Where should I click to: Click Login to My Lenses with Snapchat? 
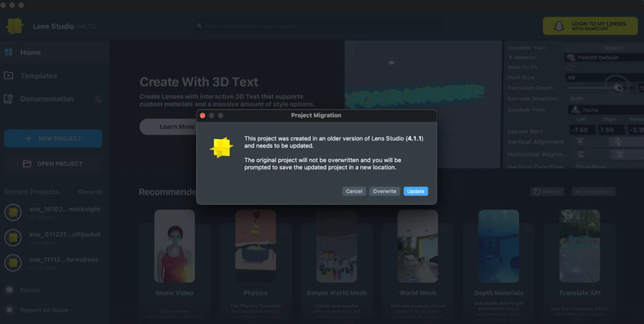click(590, 26)
